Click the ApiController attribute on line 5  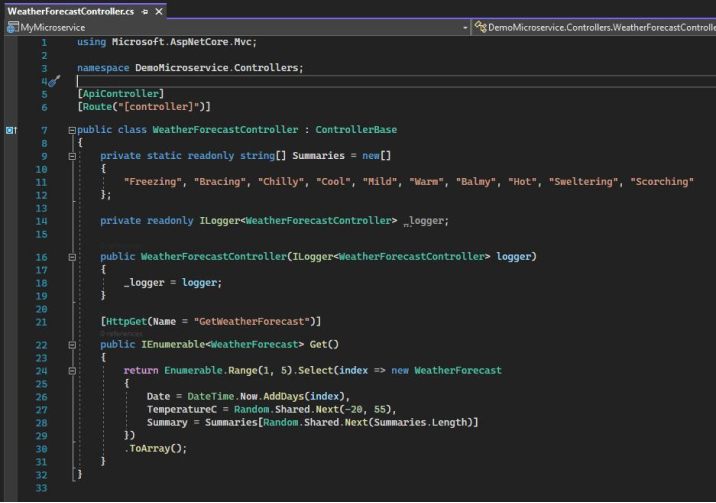(120, 93)
